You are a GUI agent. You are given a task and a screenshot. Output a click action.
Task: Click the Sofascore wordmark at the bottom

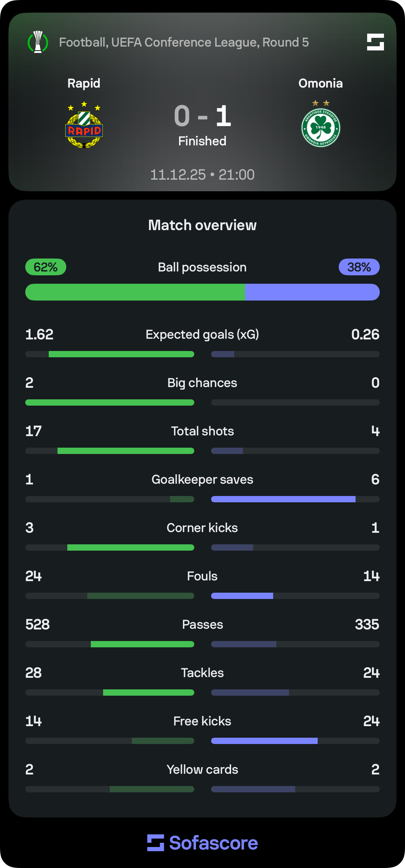pos(214,843)
